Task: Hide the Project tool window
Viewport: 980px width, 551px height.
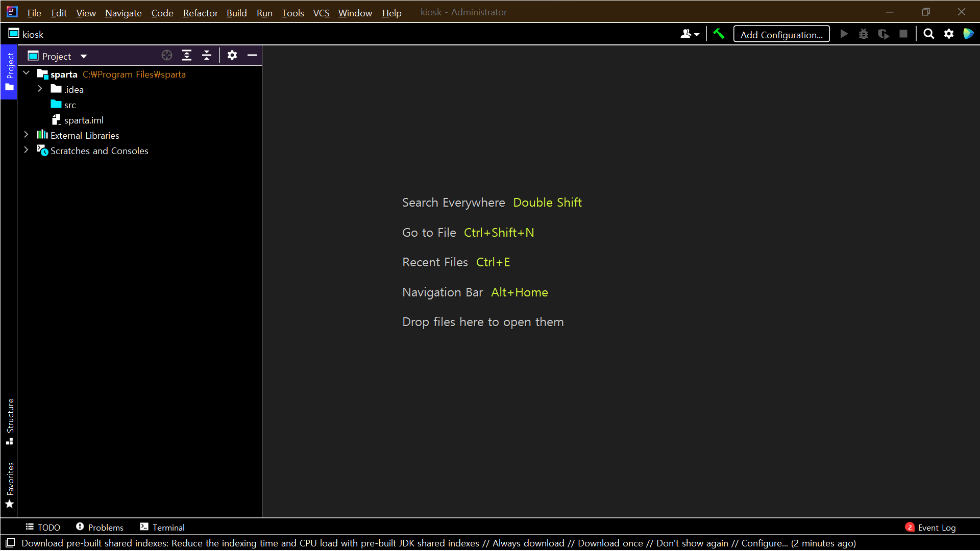Action: [252, 56]
